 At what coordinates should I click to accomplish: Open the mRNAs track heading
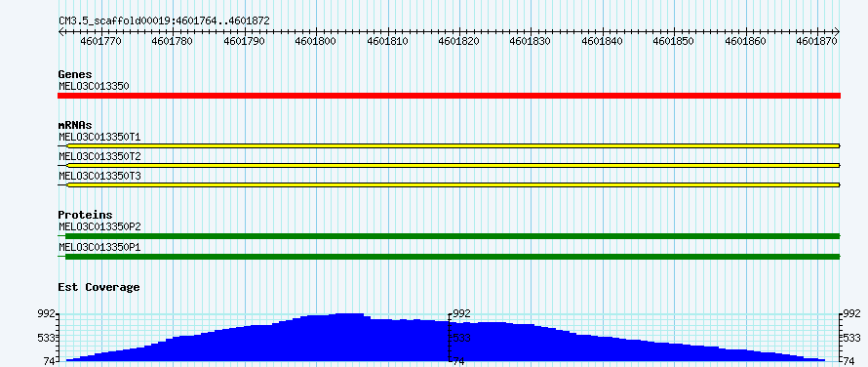pyautogui.click(x=75, y=125)
